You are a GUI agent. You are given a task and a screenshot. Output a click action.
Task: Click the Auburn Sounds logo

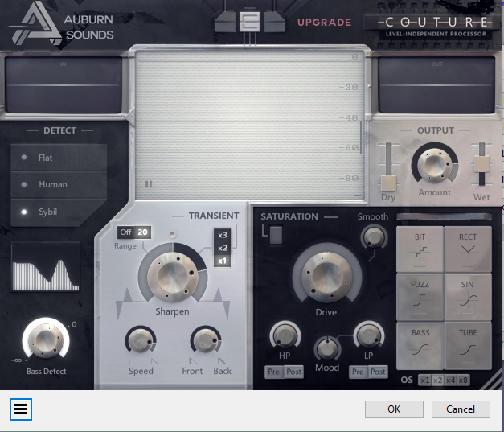63,24
